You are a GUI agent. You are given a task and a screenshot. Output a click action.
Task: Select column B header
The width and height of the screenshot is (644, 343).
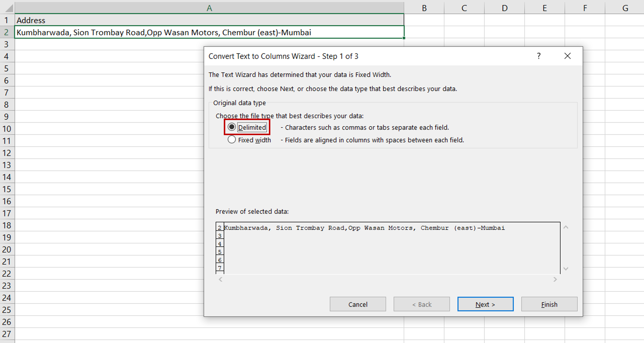pos(424,8)
